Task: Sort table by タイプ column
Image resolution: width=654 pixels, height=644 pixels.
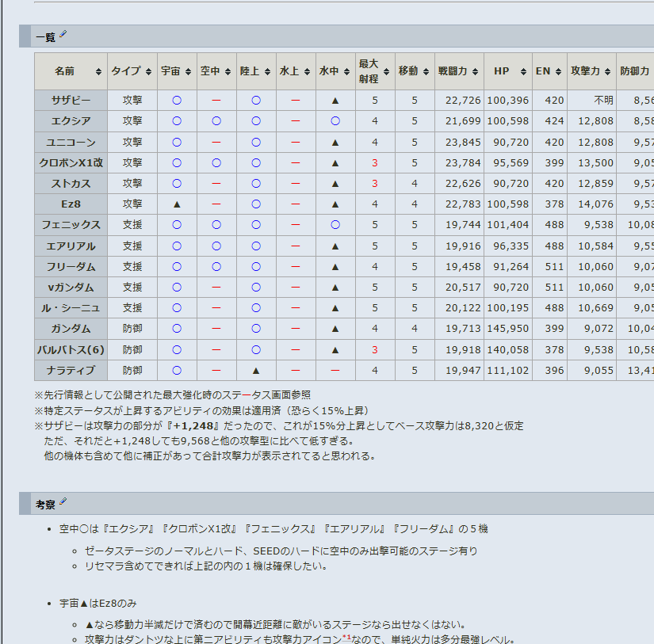Action: [132, 71]
